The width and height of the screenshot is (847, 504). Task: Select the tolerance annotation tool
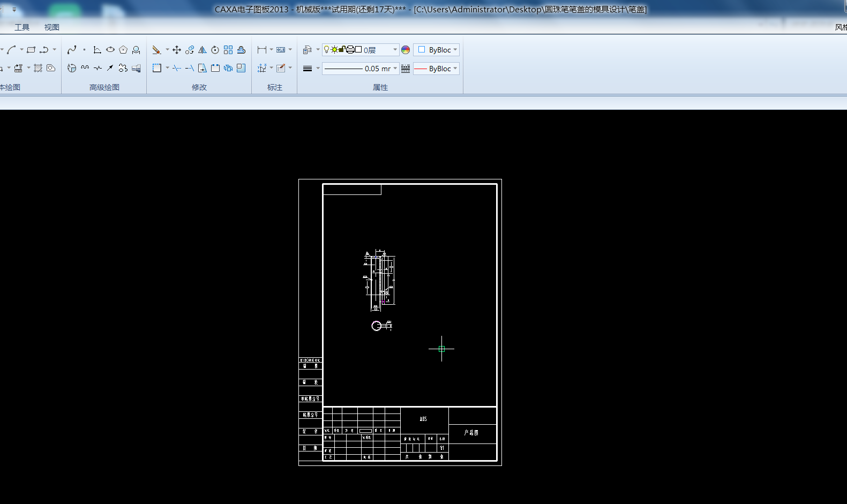[281, 50]
